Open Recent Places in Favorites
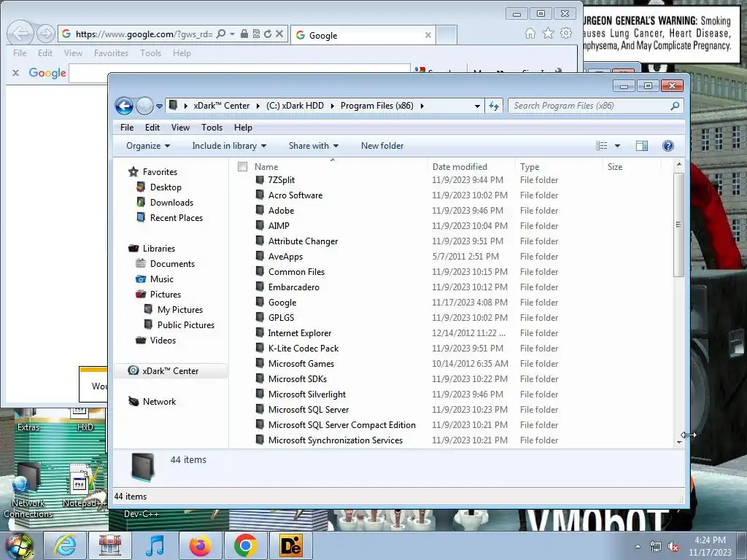 [x=177, y=217]
